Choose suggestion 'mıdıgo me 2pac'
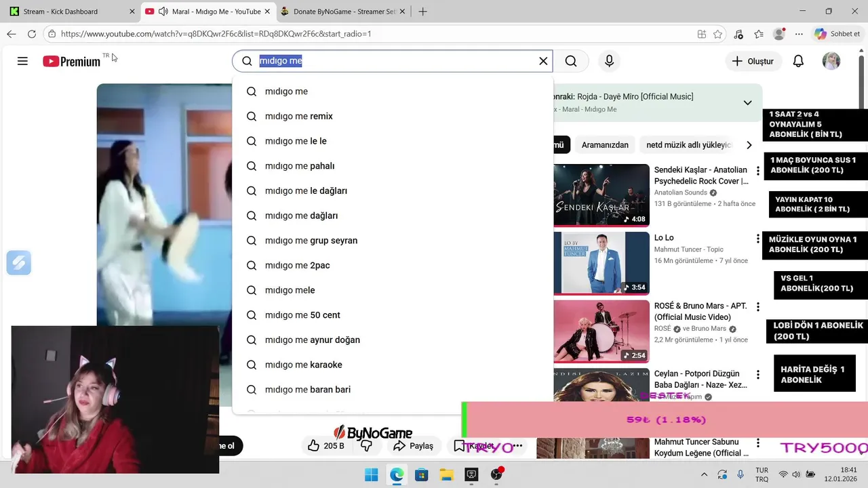This screenshot has height=488, width=868. coord(392,265)
